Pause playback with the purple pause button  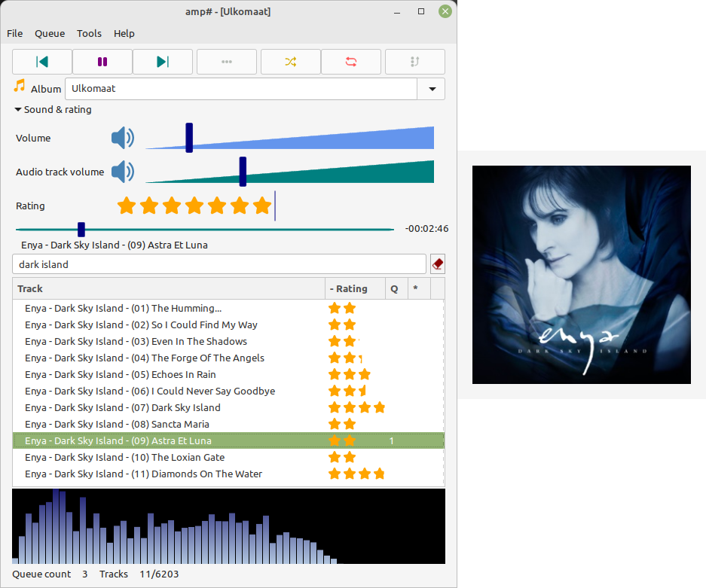tap(102, 62)
